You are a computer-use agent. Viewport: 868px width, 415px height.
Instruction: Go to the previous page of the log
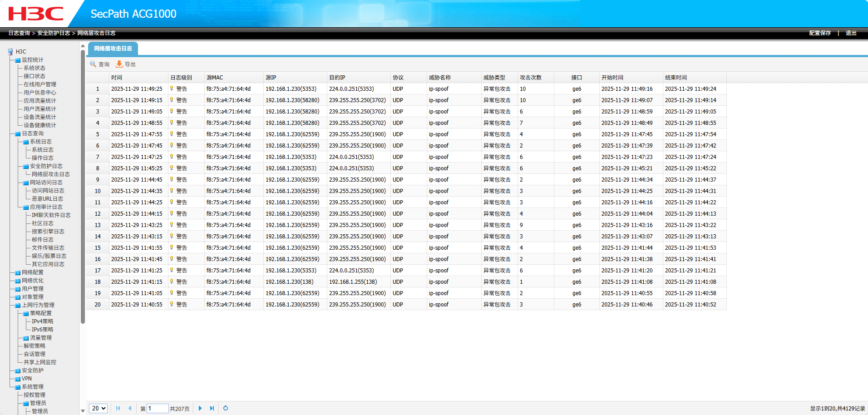tap(130, 408)
